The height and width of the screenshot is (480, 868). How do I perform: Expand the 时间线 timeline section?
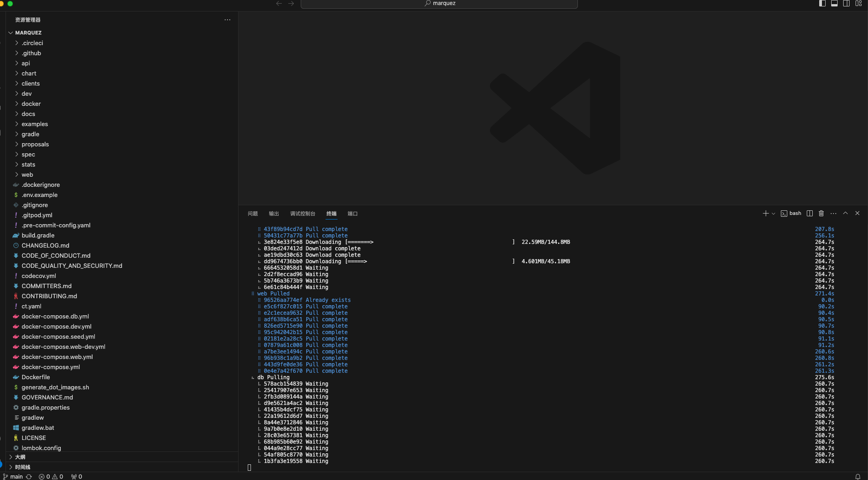[122, 467]
